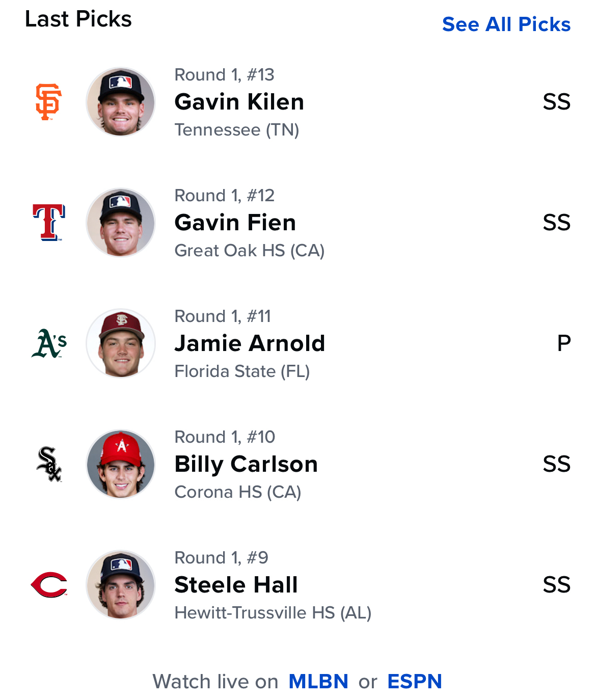Click the Athletics team logo
The height and width of the screenshot is (700, 596).
coord(49,343)
